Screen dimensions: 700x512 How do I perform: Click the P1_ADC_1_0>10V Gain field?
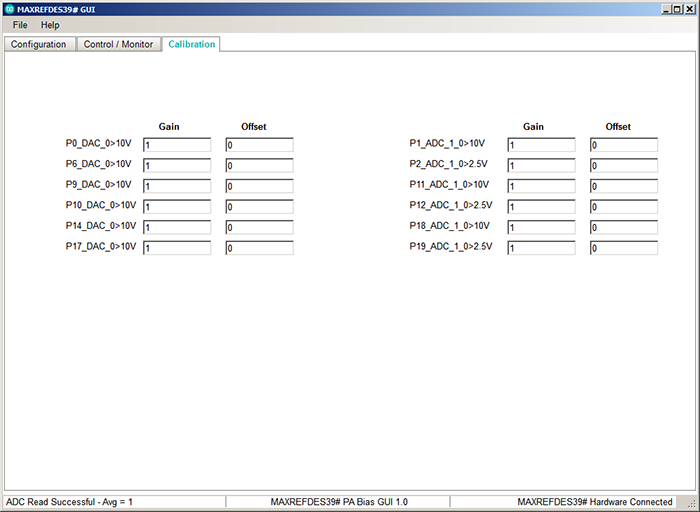(542, 145)
